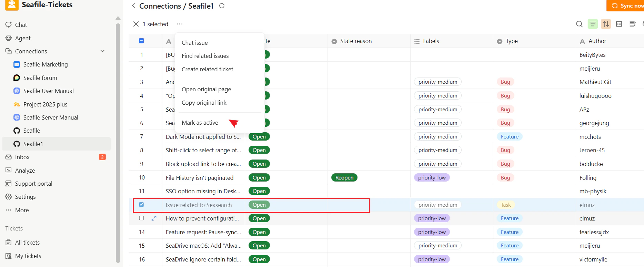Screen dimensions: 644x267
Task: Click the SSO option missing in Desk... title
Action: tap(203, 191)
